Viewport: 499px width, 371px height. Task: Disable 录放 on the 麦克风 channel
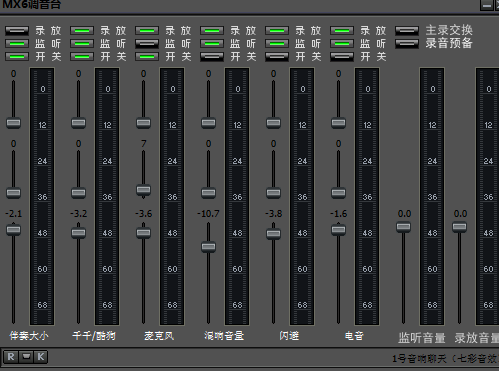point(147,31)
